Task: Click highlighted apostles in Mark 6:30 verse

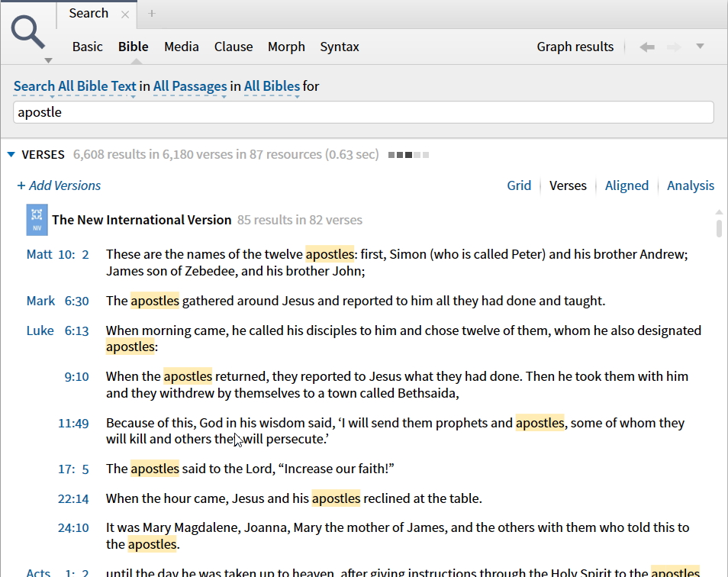Action: pyautogui.click(x=155, y=301)
